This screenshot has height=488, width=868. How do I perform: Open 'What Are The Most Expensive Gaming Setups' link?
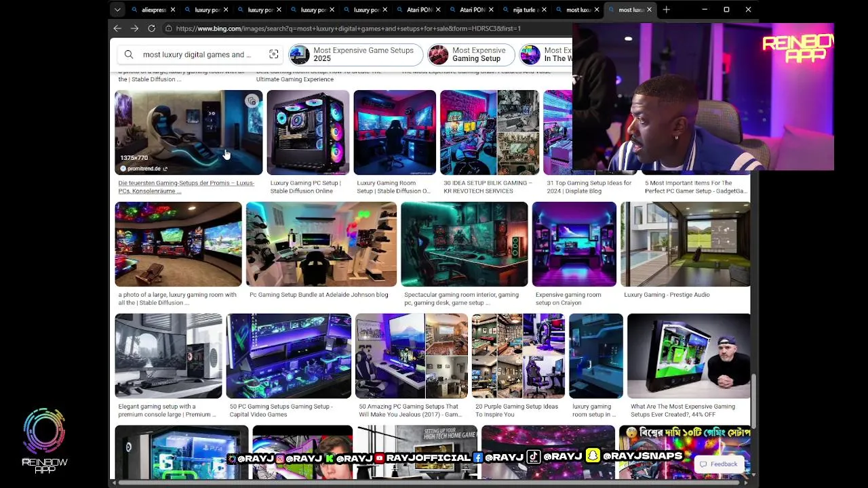[683, 410]
